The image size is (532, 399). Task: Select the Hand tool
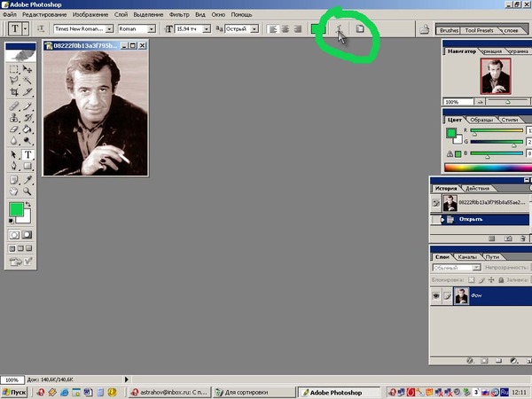click(x=13, y=192)
